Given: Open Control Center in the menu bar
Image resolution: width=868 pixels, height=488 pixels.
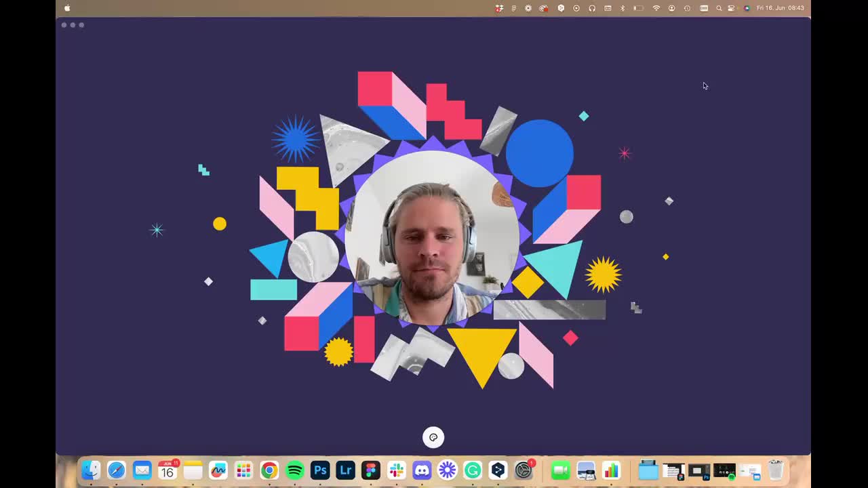Looking at the screenshot, I should click(731, 8).
